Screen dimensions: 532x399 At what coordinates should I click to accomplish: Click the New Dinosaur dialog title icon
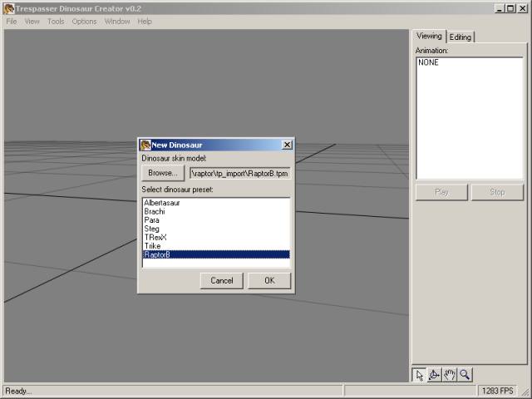[145, 145]
